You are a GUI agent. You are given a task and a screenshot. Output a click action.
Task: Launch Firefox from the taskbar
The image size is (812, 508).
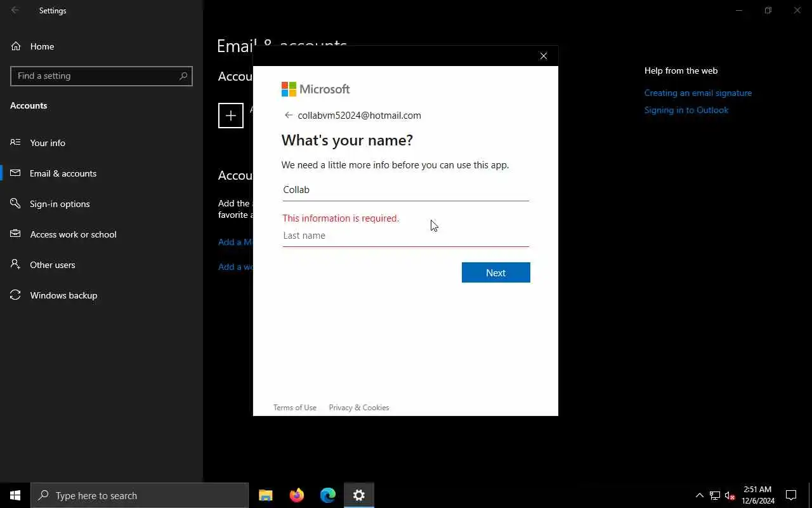click(x=297, y=495)
